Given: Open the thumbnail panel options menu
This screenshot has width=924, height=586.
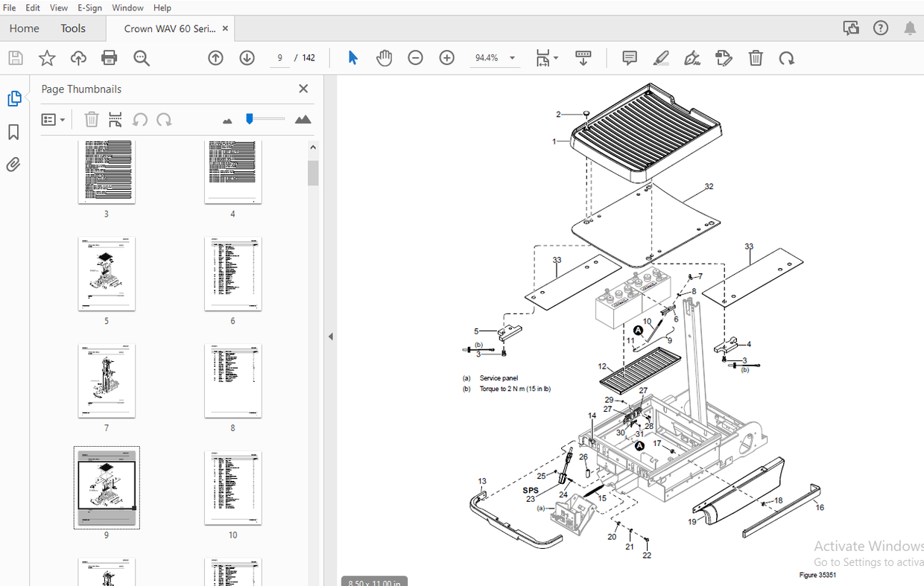Looking at the screenshot, I should 53,119.
